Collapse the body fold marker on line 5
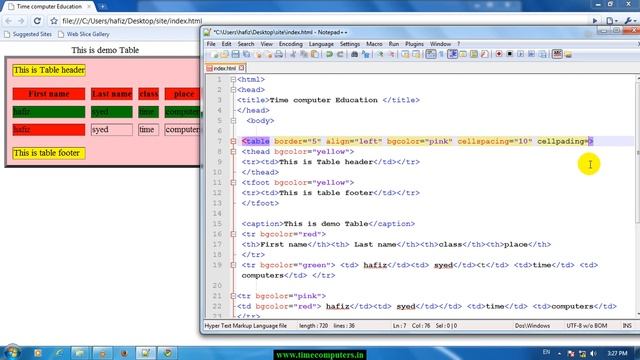 [x=233, y=121]
